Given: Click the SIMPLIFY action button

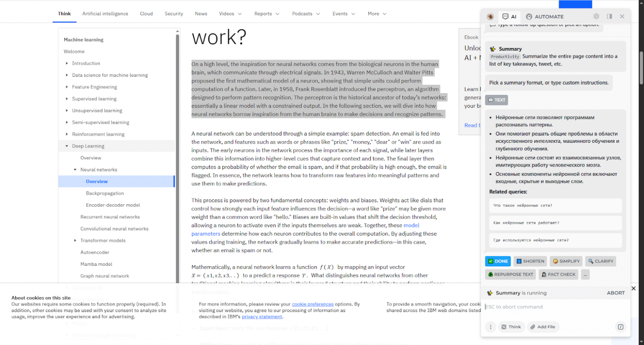Looking at the screenshot, I should coord(566,261).
